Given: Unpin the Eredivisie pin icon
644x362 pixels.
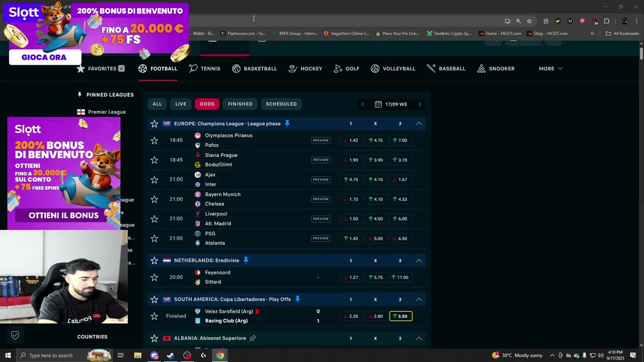Looking at the screenshot, I should click(x=246, y=260).
